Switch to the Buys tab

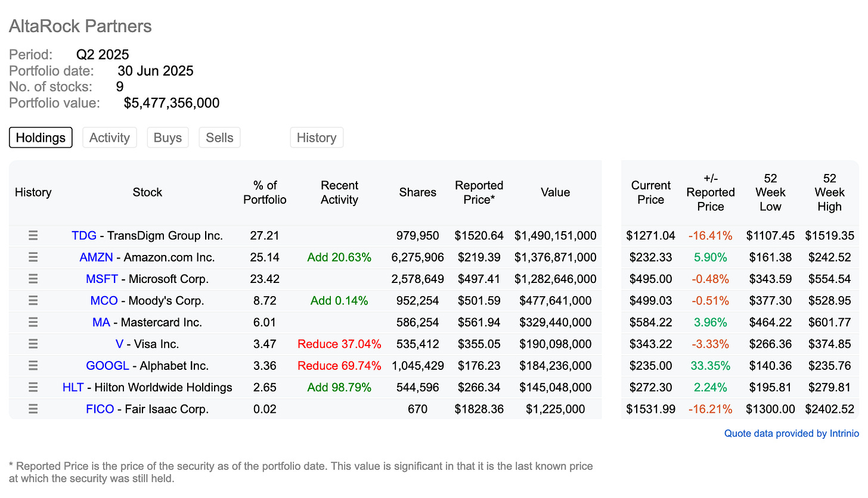tap(168, 138)
